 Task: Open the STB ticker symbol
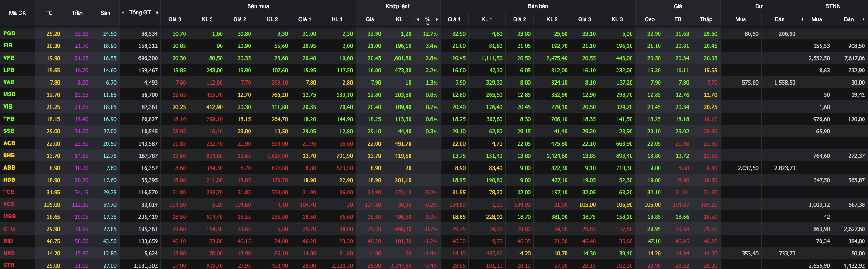[x=9, y=265]
